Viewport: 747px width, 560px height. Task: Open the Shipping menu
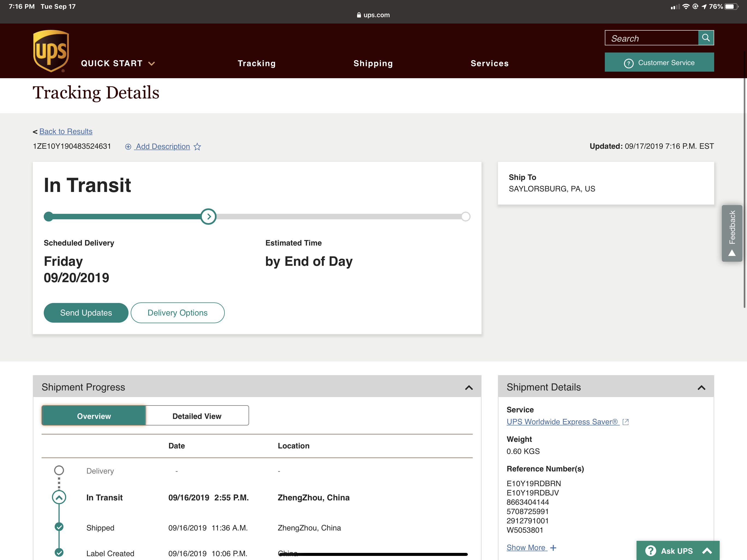(373, 63)
